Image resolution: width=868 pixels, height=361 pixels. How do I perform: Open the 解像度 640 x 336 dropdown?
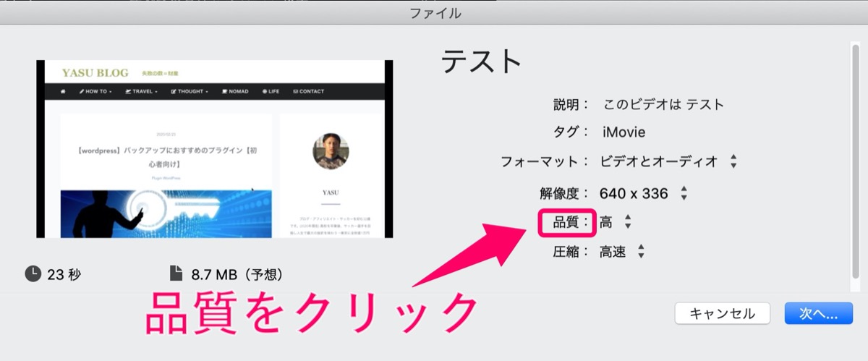click(644, 193)
